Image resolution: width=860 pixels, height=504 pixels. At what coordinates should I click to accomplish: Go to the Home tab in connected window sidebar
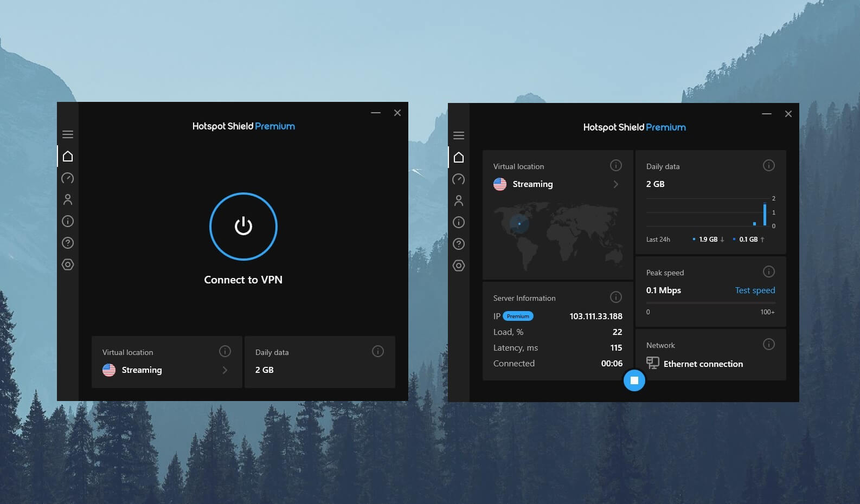click(x=459, y=157)
